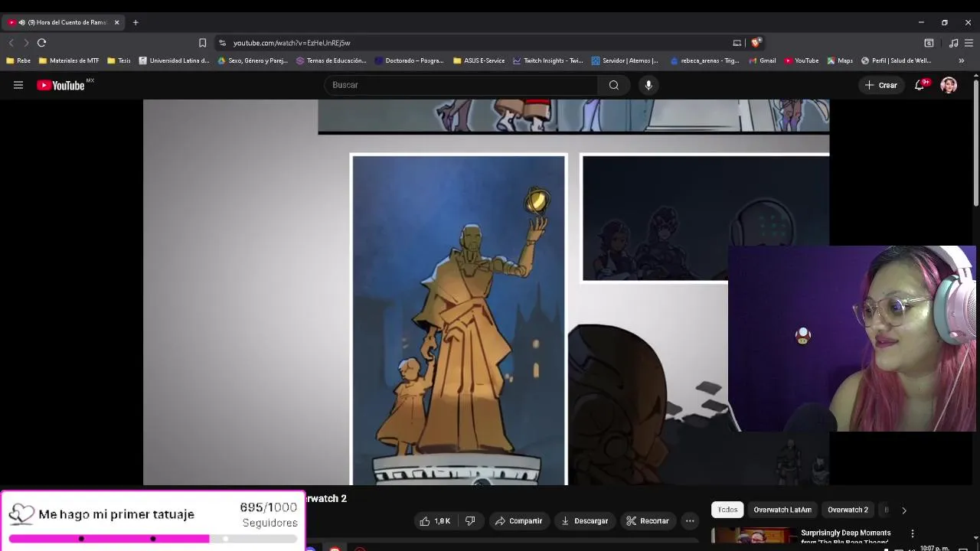Open the account avatar menu

949,85
